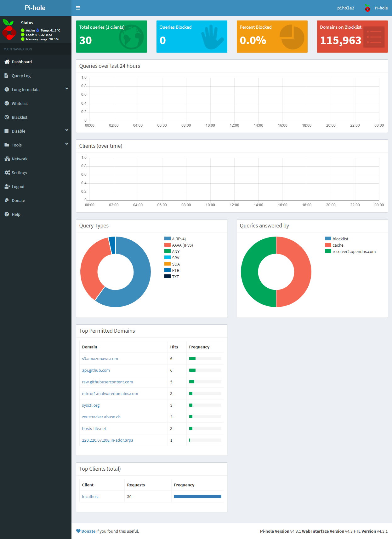
Task: Click the Queries Blocked card
Action: pos(192,37)
